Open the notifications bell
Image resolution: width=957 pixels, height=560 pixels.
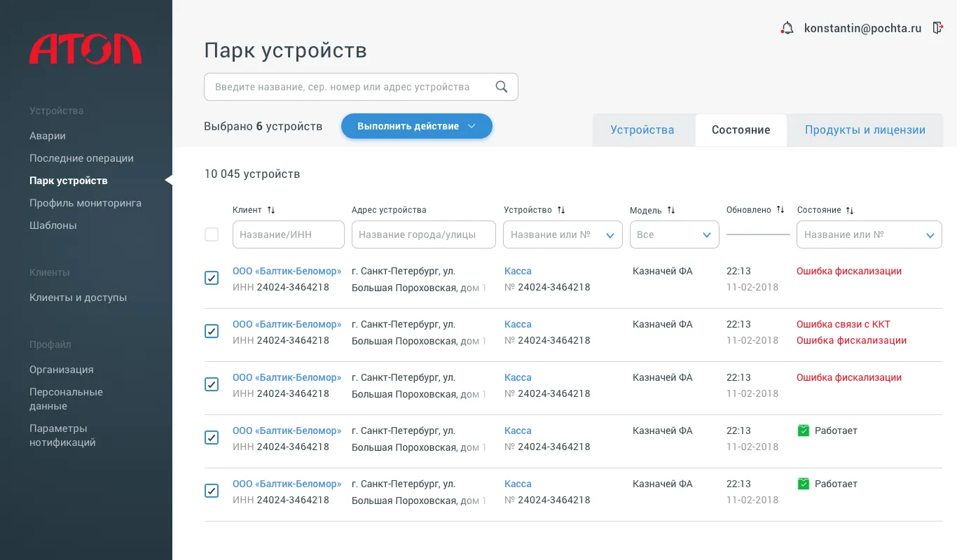[787, 29]
